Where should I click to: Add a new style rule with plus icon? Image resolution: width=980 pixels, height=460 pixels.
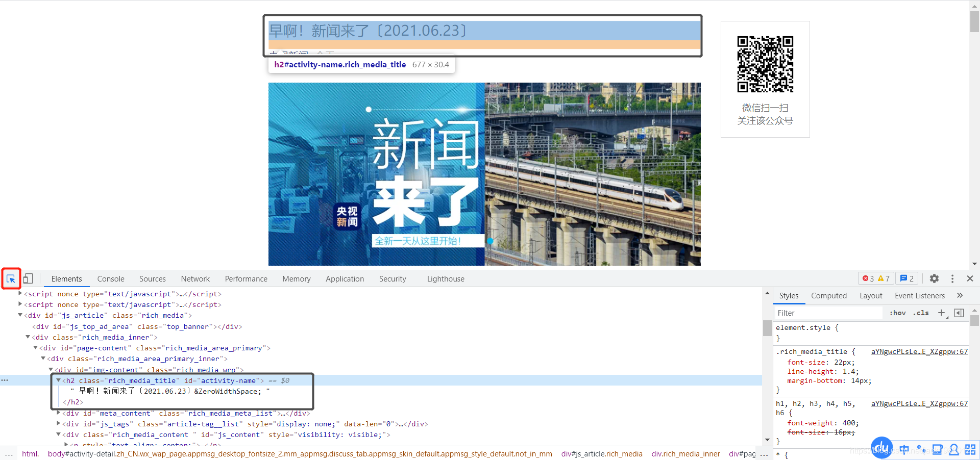pos(942,313)
